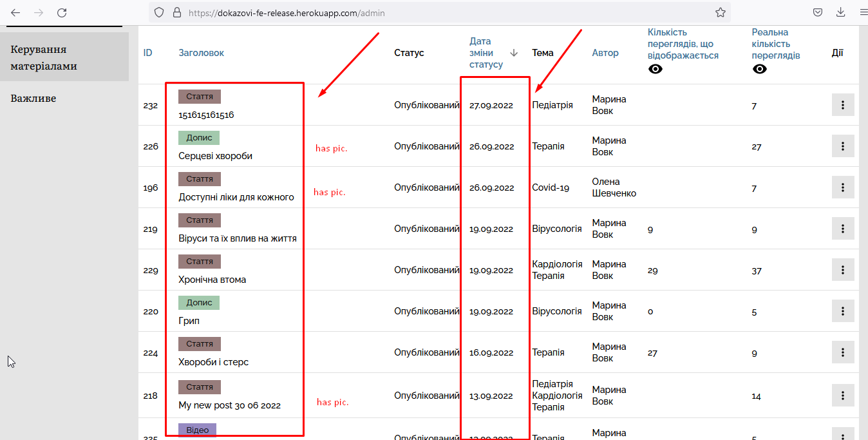
Task: Click eye icon under real views header
Action: (x=760, y=69)
